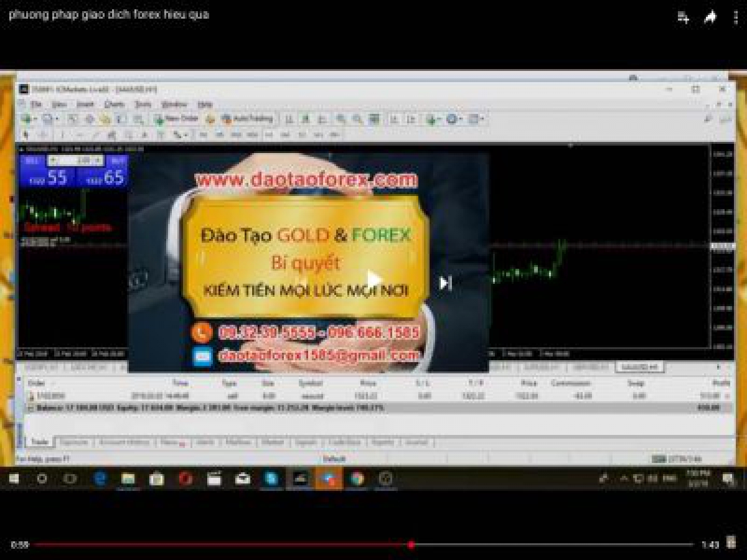Switch to Account History terminal tab
747x560 pixels.
click(x=125, y=442)
